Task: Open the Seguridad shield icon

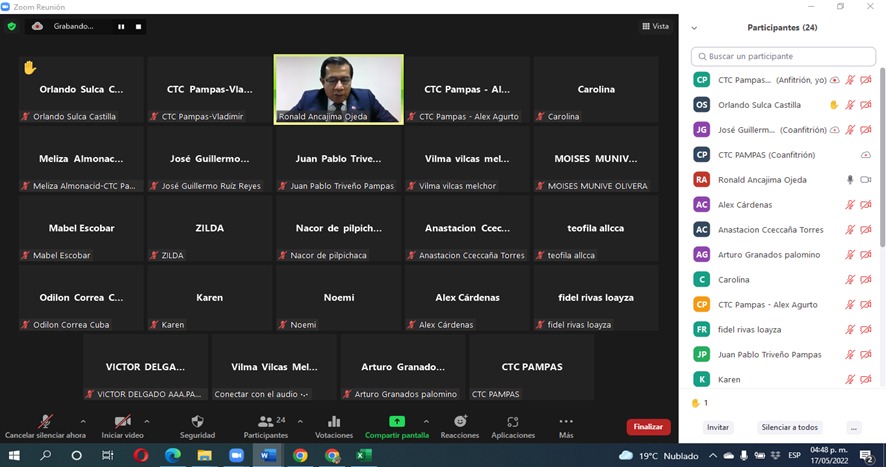Action: pos(197,422)
